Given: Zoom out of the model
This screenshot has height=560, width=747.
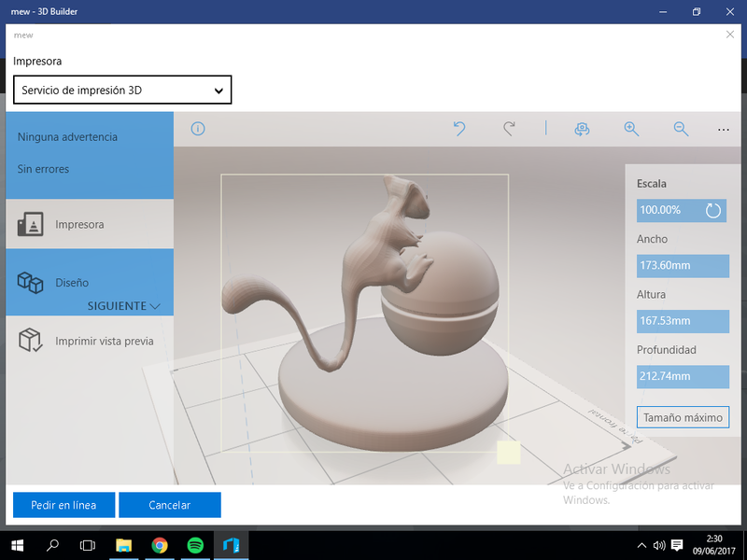Looking at the screenshot, I should 682,129.
